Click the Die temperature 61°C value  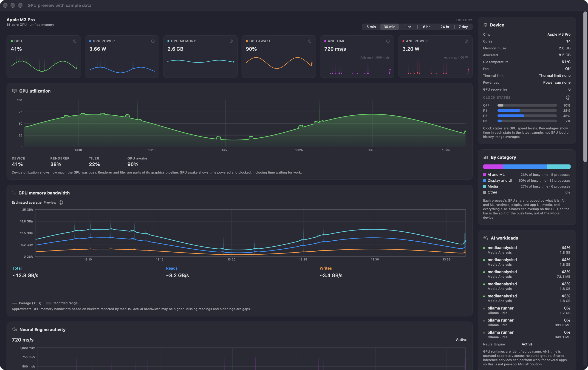click(566, 62)
